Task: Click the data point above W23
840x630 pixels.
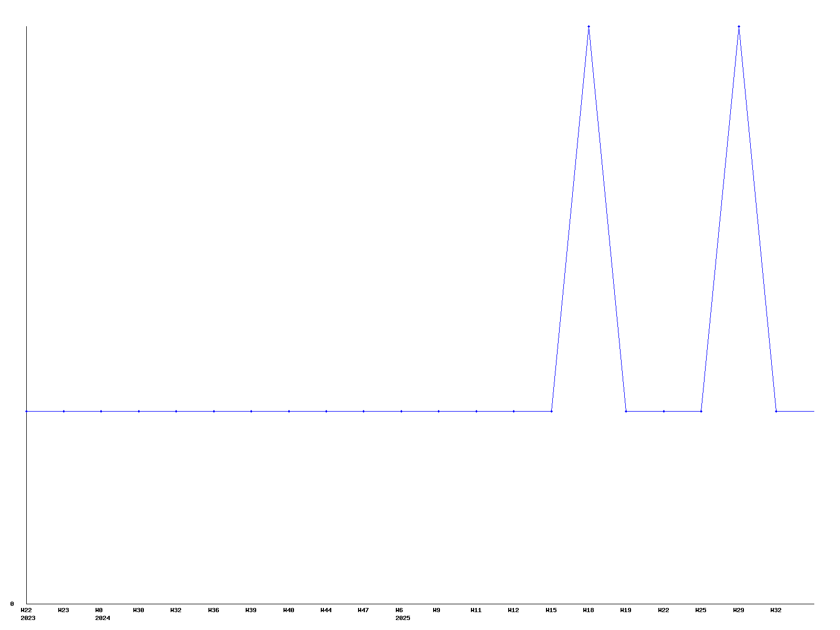Action: pos(64,411)
